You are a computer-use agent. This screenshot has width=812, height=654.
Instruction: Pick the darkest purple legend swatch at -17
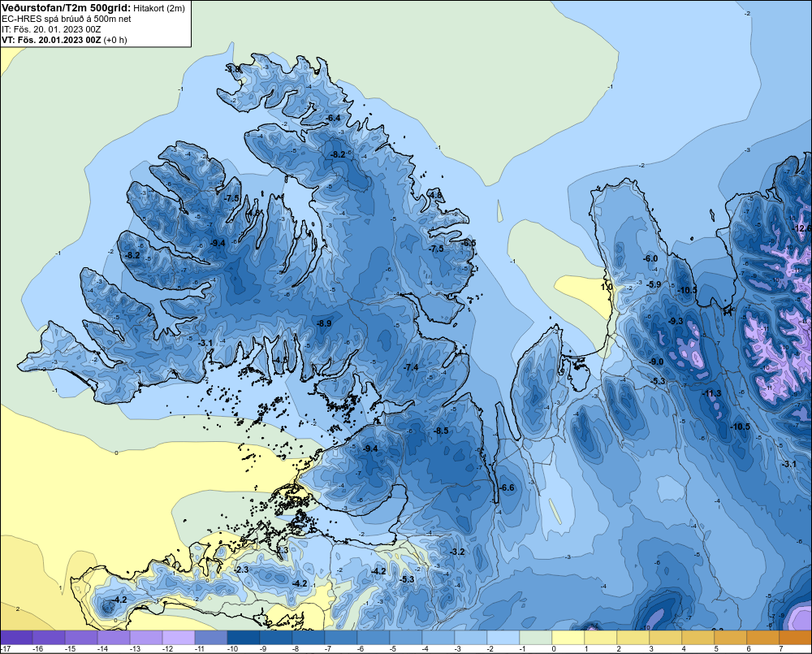pos(16,638)
